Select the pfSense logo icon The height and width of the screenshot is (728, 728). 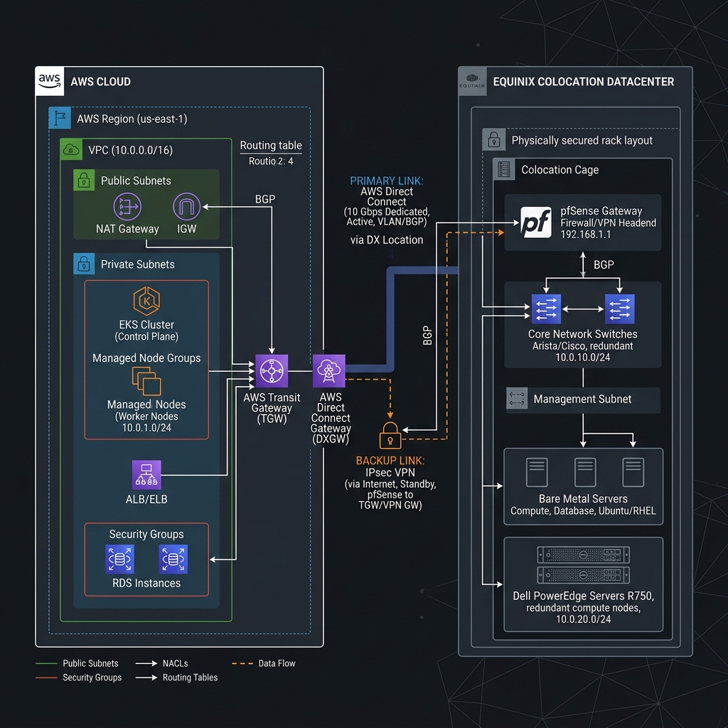(536, 223)
